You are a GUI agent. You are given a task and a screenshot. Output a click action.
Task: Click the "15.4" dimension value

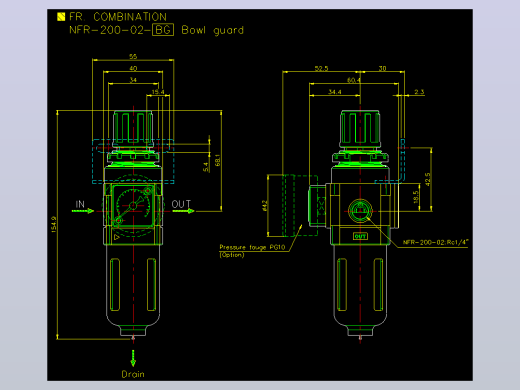(x=158, y=92)
